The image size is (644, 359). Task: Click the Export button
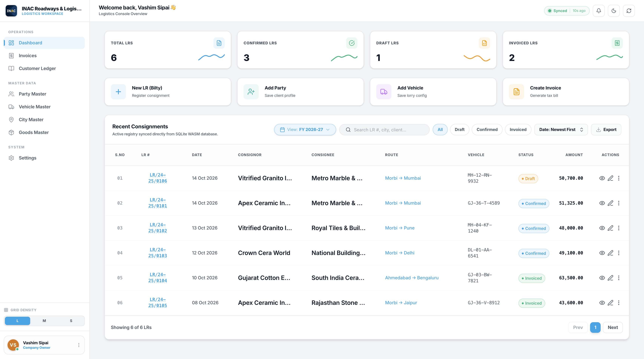(x=606, y=130)
